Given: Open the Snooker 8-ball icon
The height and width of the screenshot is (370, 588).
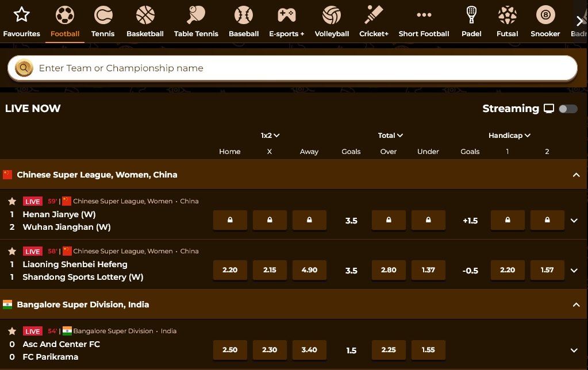Looking at the screenshot, I should click(545, 15).
